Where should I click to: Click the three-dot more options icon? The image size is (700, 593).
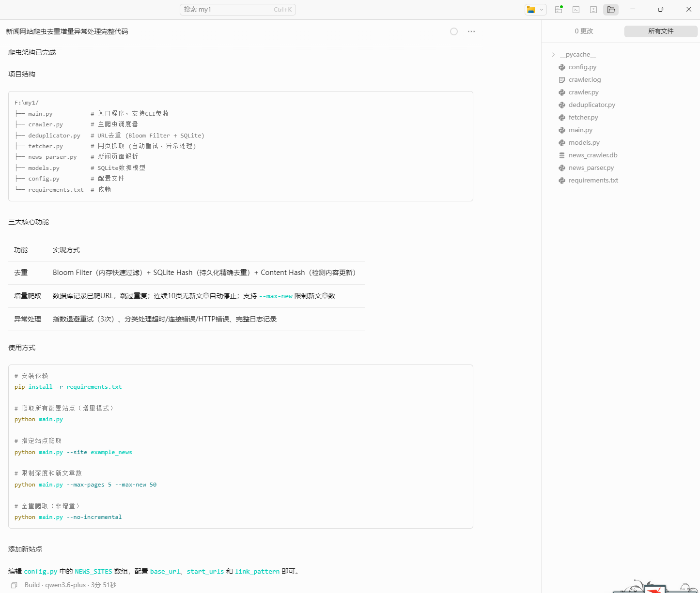471,31
